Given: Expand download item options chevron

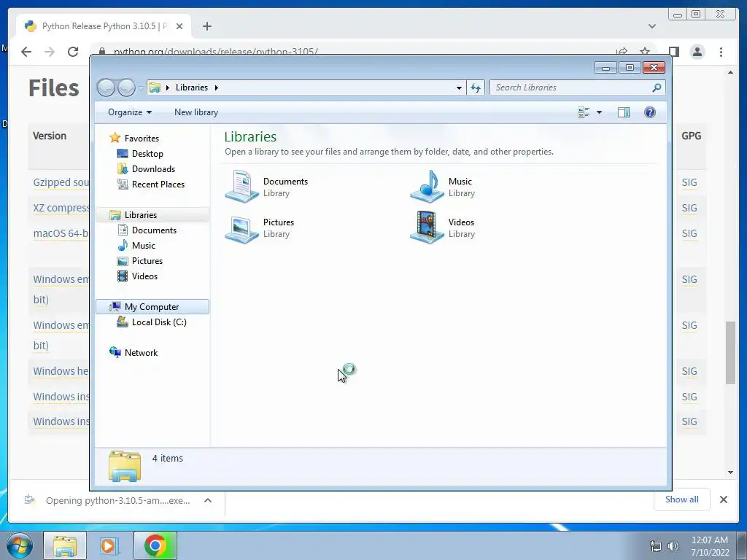Looking at the screenshot, I should tap(208, 500).
